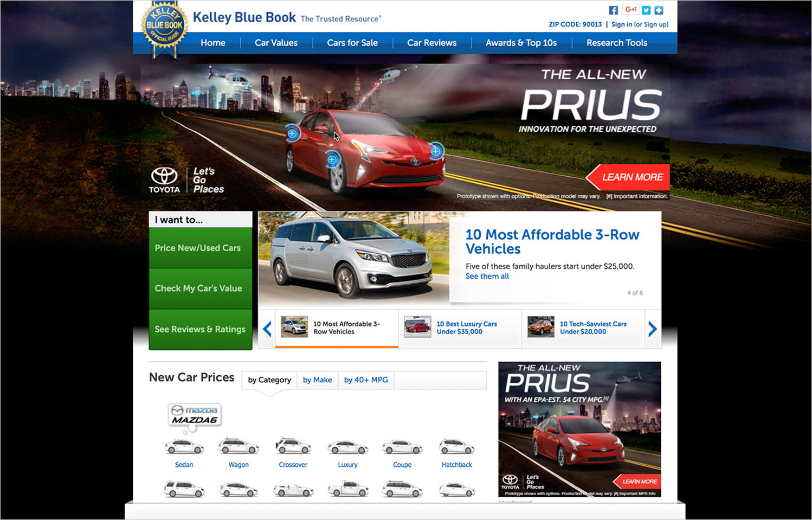Click the Crossover text label
Image resolution: width=812 pixels, height=520 pixels.
(293, 465)
